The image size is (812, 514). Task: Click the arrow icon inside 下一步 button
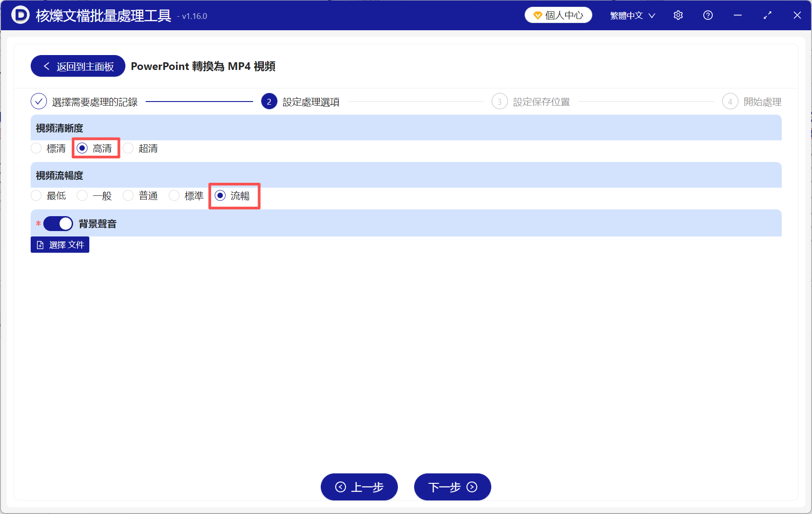coord(471,487)
